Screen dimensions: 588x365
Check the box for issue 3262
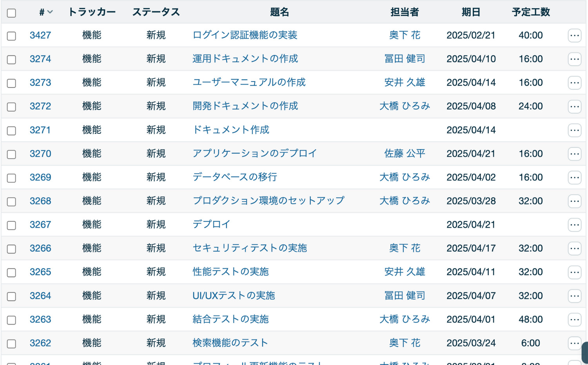[x=11, y=344]
